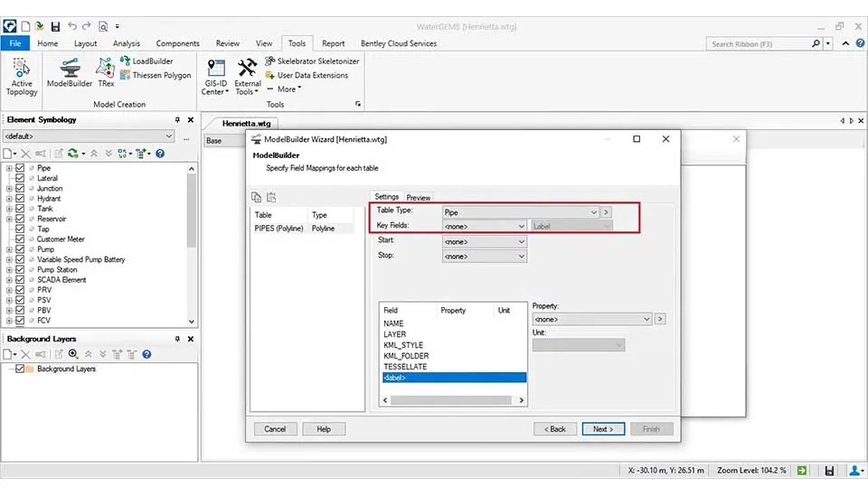Screen dimensions: 868x495
Task: Toggle the Hydrant layer checkbox
Action: point(20,199)
